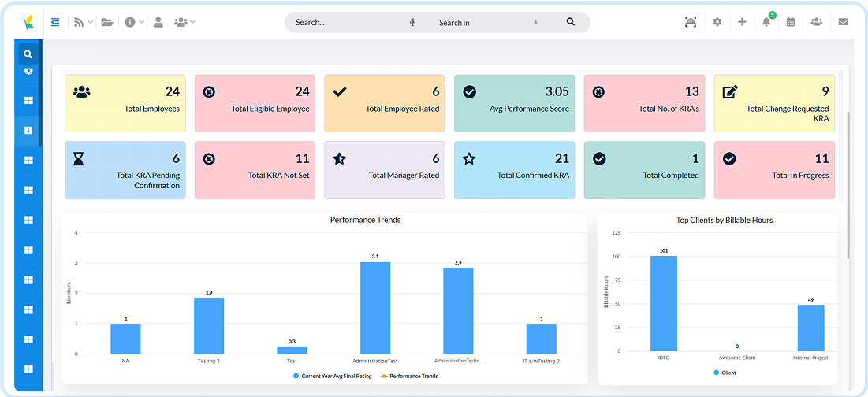Click the plus add icon
868x397 pixels.
point(743,22)
